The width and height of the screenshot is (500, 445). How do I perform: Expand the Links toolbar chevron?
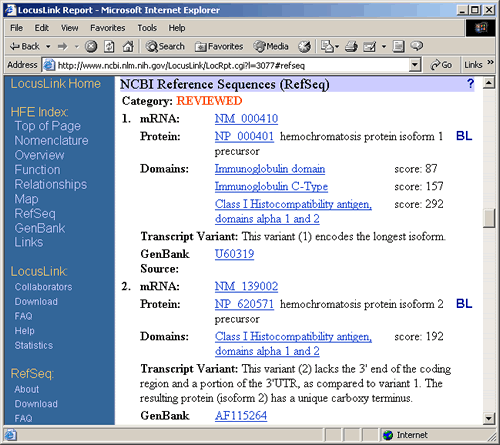tap(490, 62)
